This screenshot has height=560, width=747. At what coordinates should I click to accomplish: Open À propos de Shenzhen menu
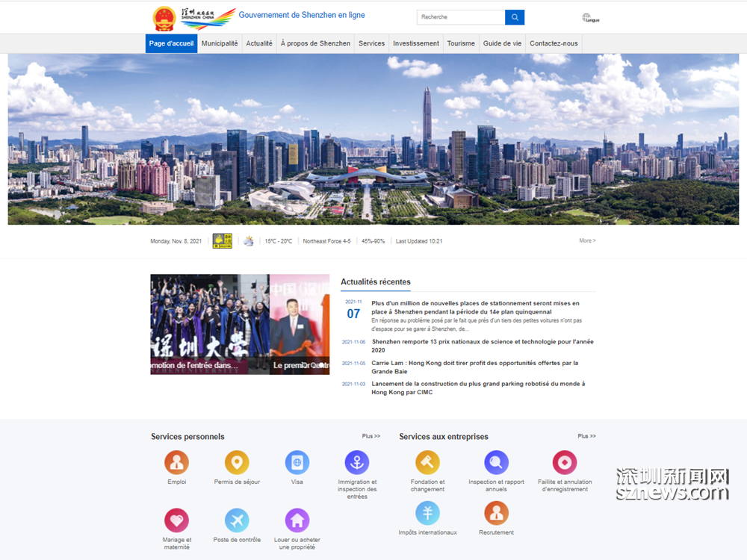click(x=315, y=43)
